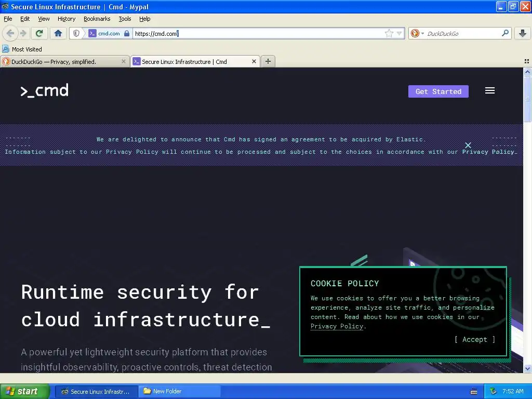The width and height of the screenshot is (532, 399).
Task: Open the History menu
Action: (x=66, y=19)
